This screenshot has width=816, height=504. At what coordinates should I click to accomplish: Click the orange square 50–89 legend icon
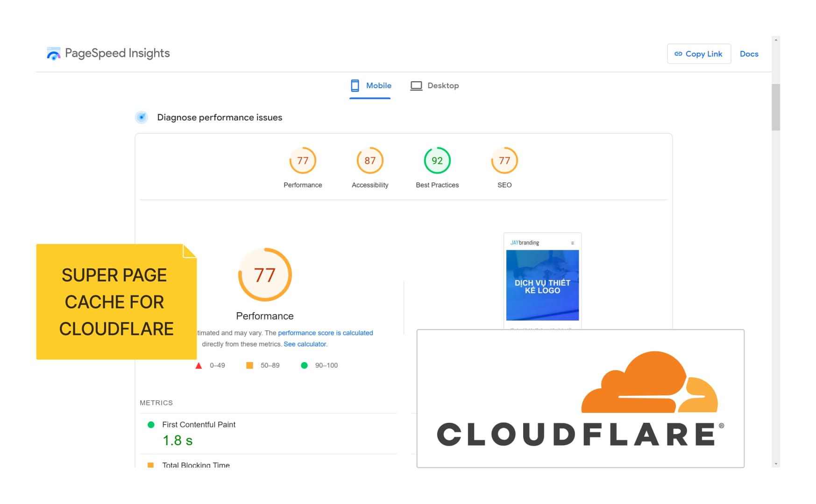[x=249, y=365]
